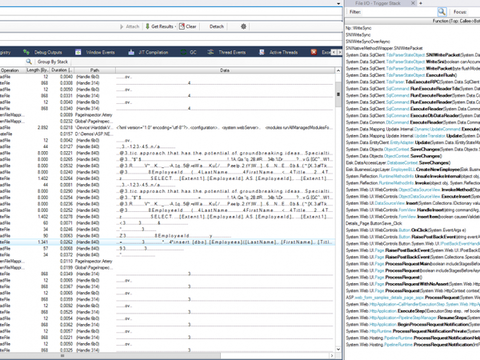Expand the Get Results dropdown arrow
This screenshot has height=360, width=480.
coord(175,26)
